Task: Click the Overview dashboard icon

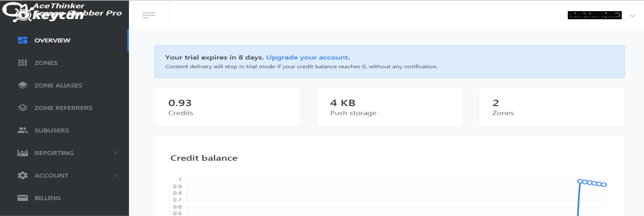Action: tap(22, 40)
